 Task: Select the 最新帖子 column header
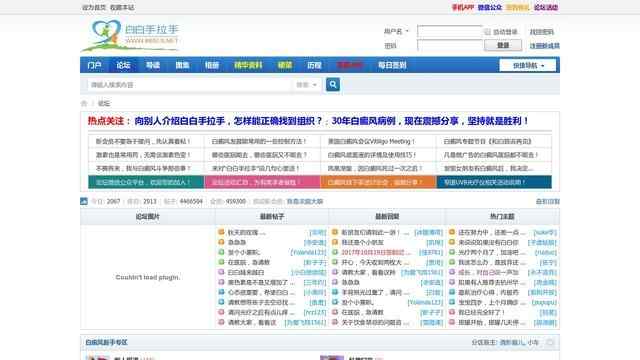(x=272, y=217)
